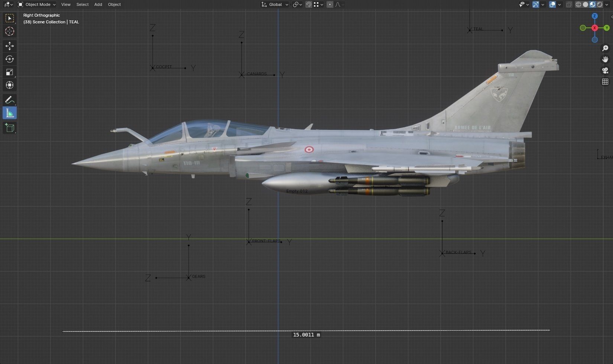Screen dimensions: 613x364
Task: Toggle proportional editing
Action: coord(330,4)
